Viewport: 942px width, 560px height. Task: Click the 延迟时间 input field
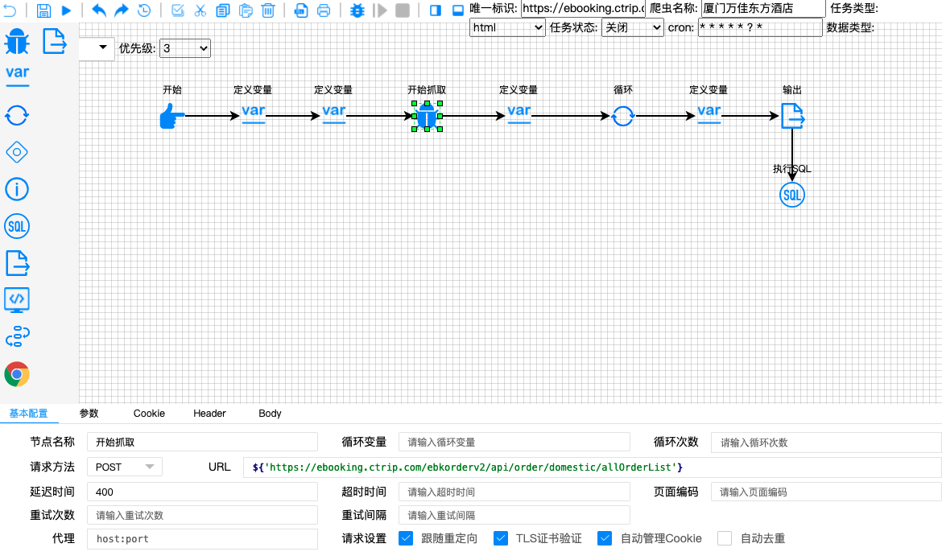(201, 491)
